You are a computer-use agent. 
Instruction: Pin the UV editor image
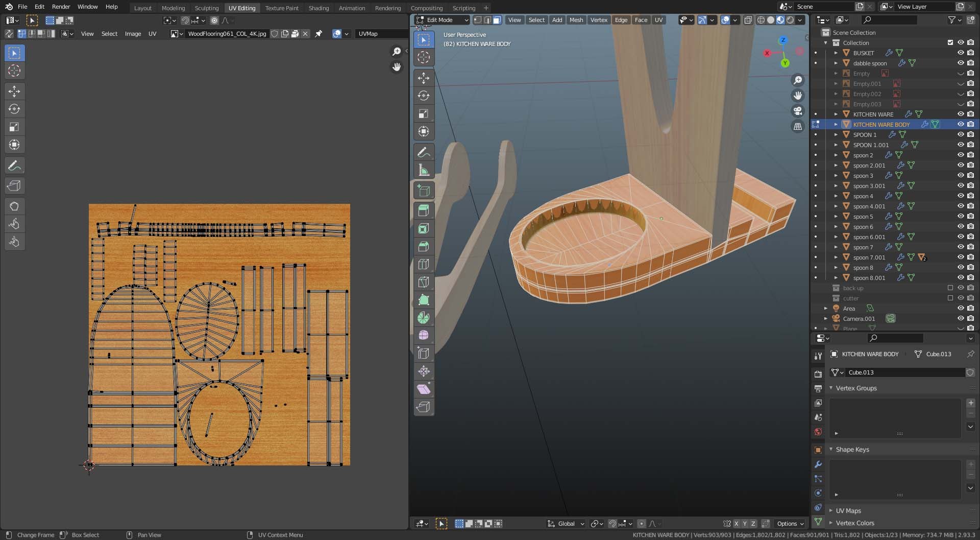pos(318,34)
